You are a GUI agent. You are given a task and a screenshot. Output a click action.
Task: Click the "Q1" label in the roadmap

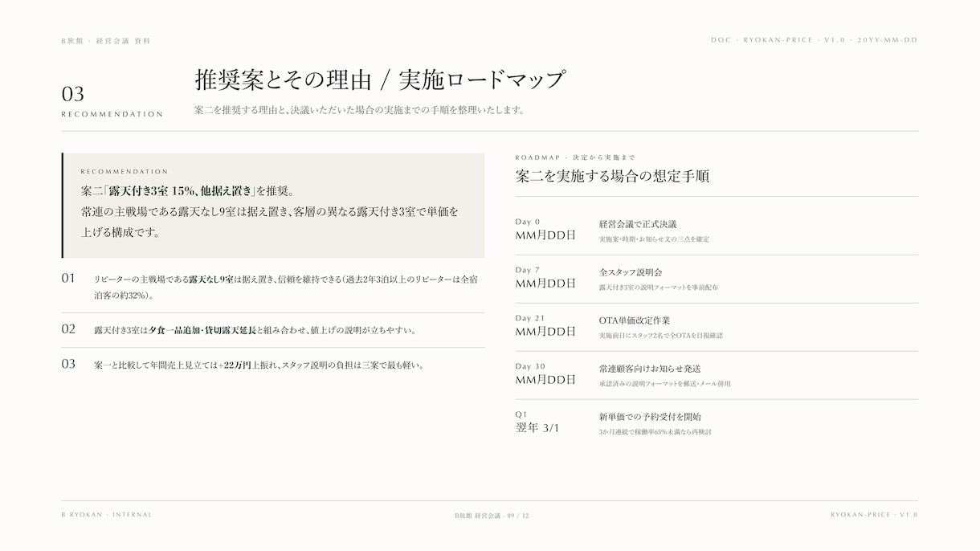tap(521, 414)
